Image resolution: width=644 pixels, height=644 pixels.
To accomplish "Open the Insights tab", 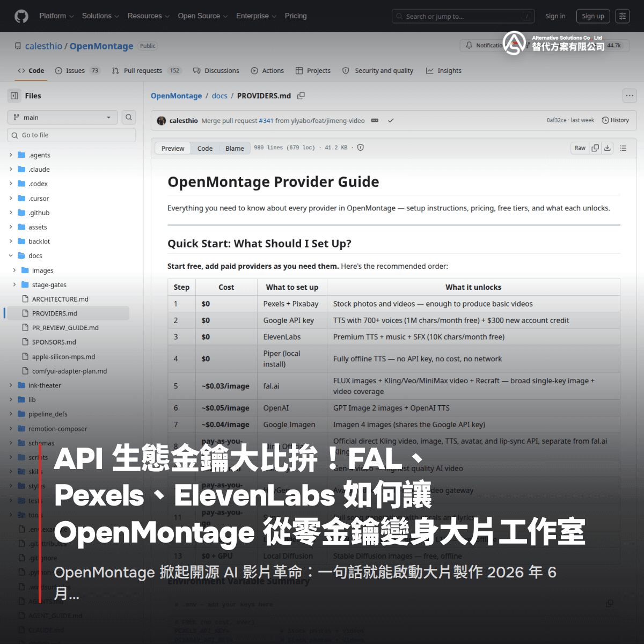I will pos(444,71).
